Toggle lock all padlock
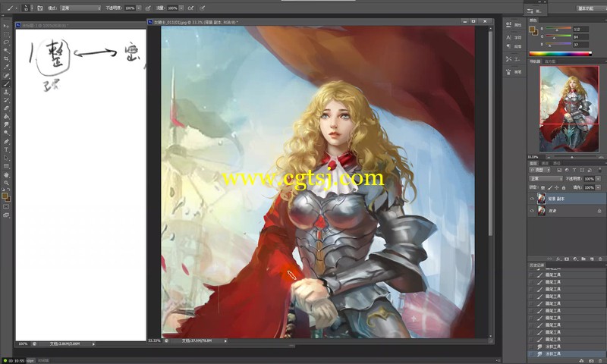This screenshot has width=607, height=364. (564, 187)
